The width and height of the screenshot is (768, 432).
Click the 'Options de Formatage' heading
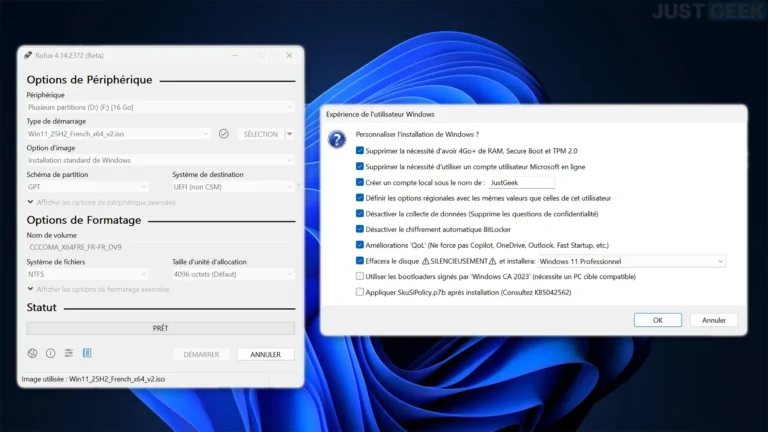coord(84,220)
